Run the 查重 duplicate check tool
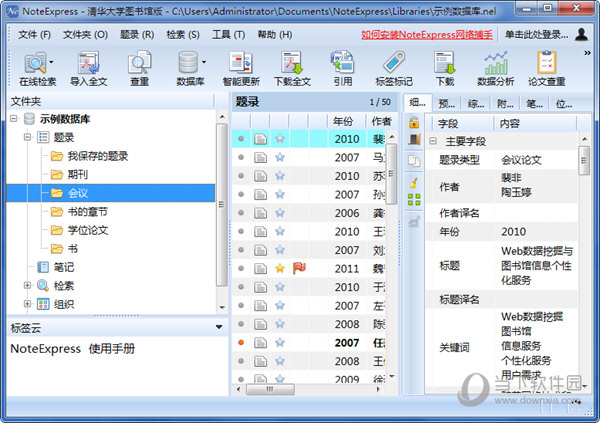The image size is (600, 423). pyautogui.click(x=139, y=69)
